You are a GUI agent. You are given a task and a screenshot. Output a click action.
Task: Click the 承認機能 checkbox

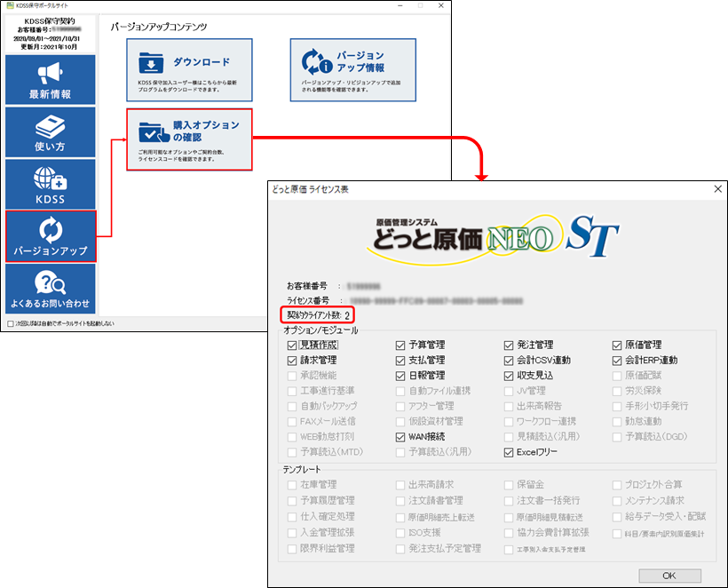[292, 377]
